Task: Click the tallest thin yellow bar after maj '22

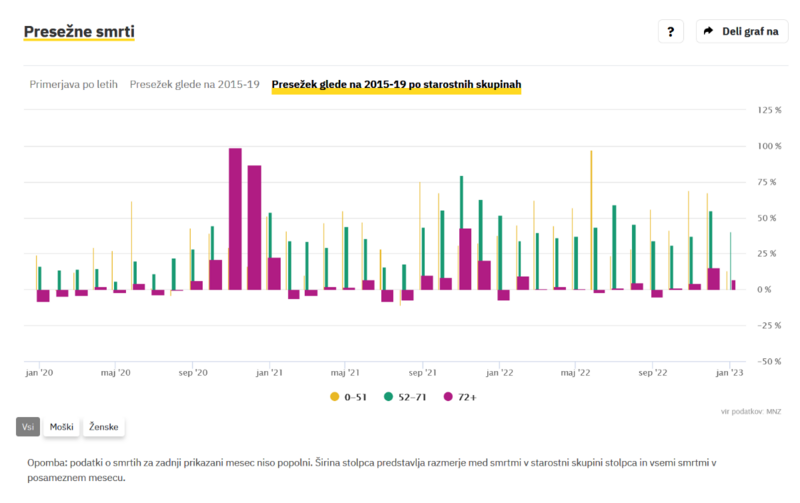Action: point(591,220)
